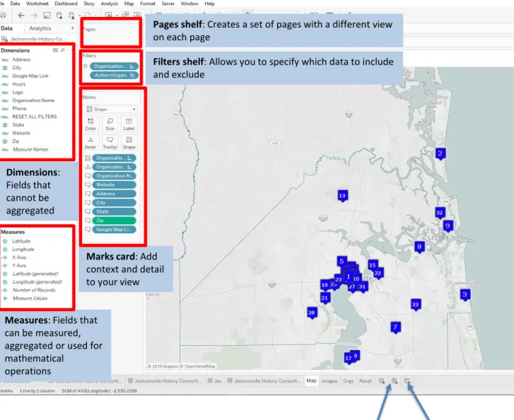This screenshot has width=514, height=420.
Task: Switch to the Orgs sheet tab
Action: pyautogui.click(x=349, y=381)
